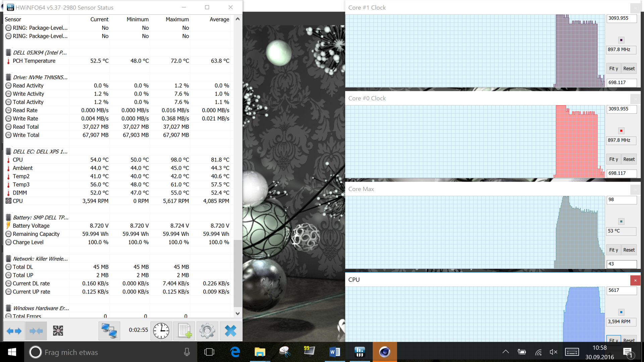Click the DELL EC DELL XPS group header
This screenshot has height=362, width=644.
coord(37,152)
